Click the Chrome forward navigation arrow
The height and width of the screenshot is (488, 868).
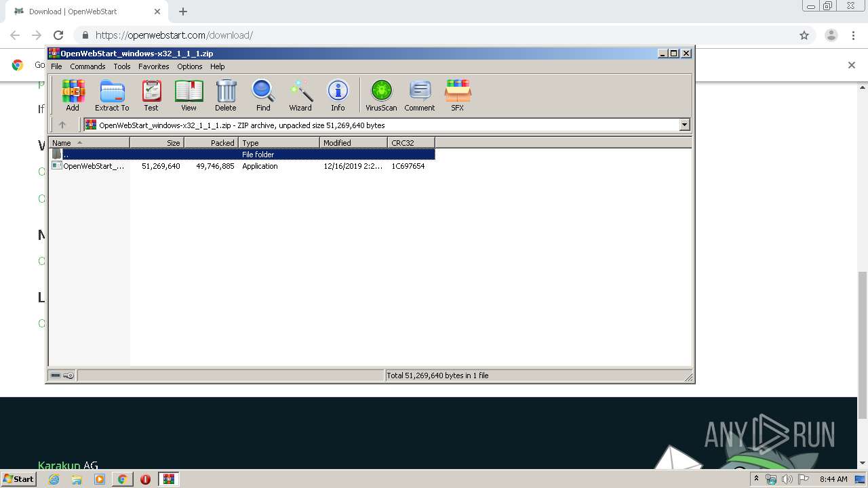pyautogui.click(x=37, y=35)
